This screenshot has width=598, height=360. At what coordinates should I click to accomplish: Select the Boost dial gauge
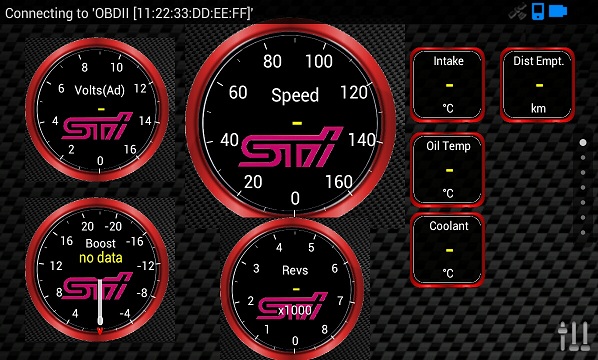(97, 270)
